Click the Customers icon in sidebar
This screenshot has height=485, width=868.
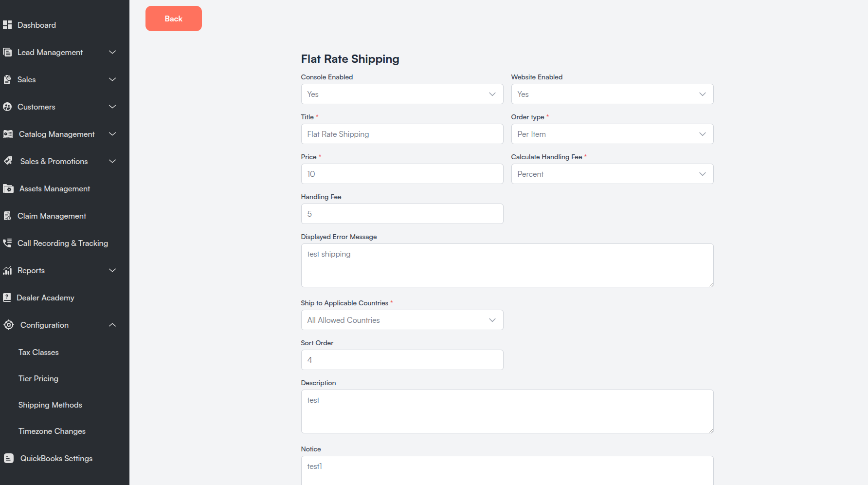pos(7,107)
